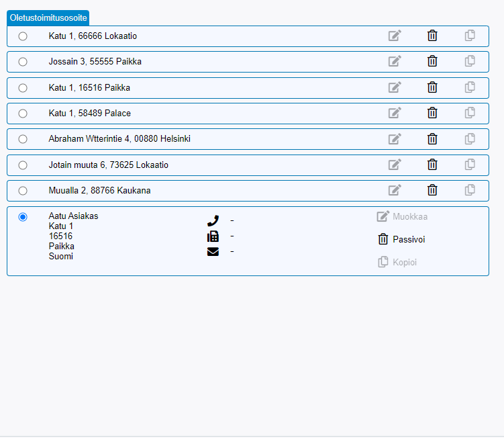Delete the Jossain 3, 55555 Paikka address
Screen dimensions: 504x438
(x=432, y=61)
